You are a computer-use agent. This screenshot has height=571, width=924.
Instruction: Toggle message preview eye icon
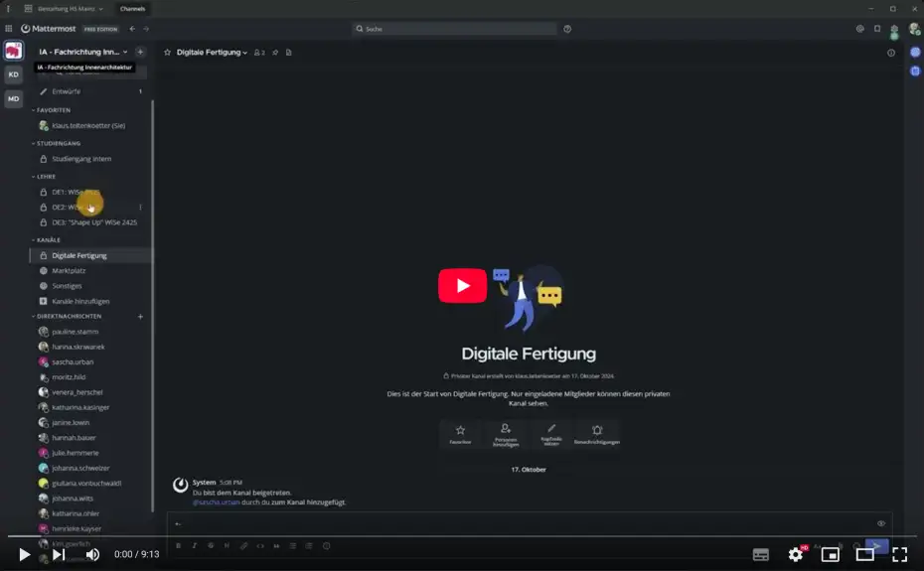[x=881, y=523]
